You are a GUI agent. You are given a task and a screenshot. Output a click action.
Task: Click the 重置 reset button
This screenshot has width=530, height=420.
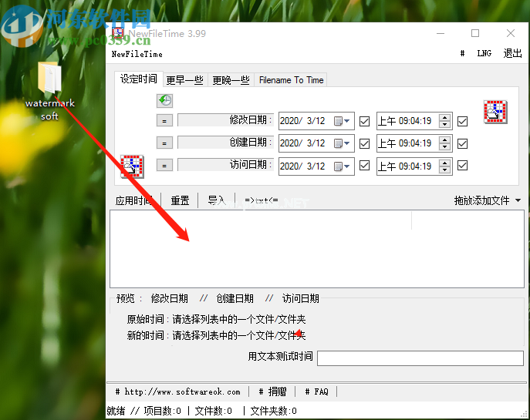click(x=180, y=200)
